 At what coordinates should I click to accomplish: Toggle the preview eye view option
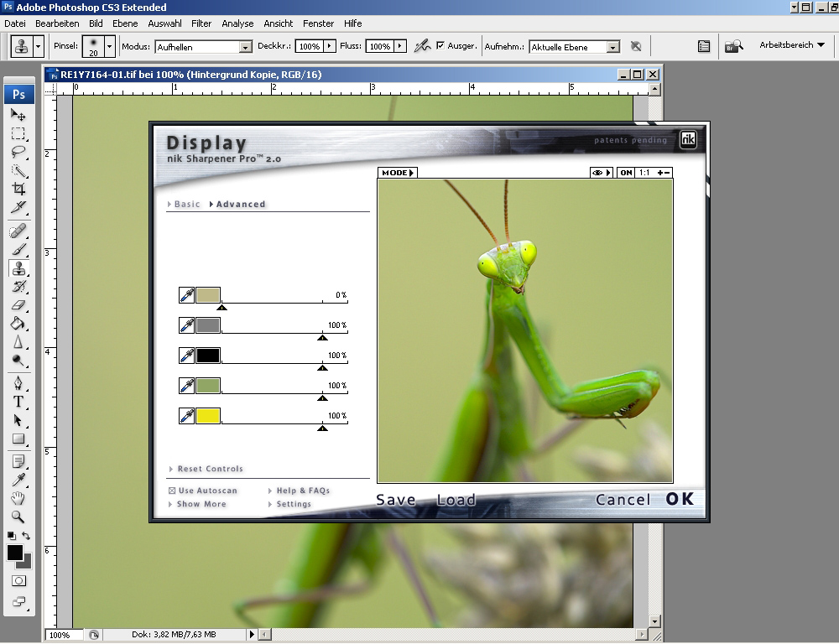point(601,173)
